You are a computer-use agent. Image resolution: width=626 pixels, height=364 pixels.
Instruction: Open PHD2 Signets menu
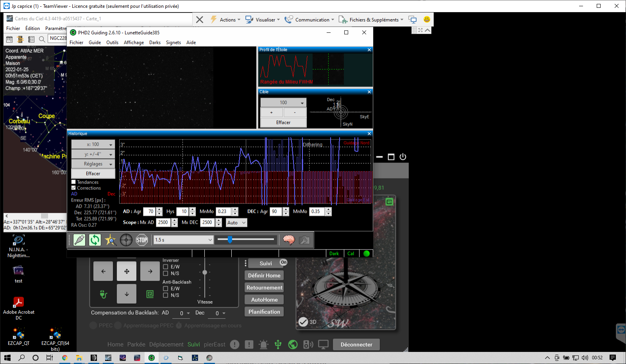[x=173, y=43]
